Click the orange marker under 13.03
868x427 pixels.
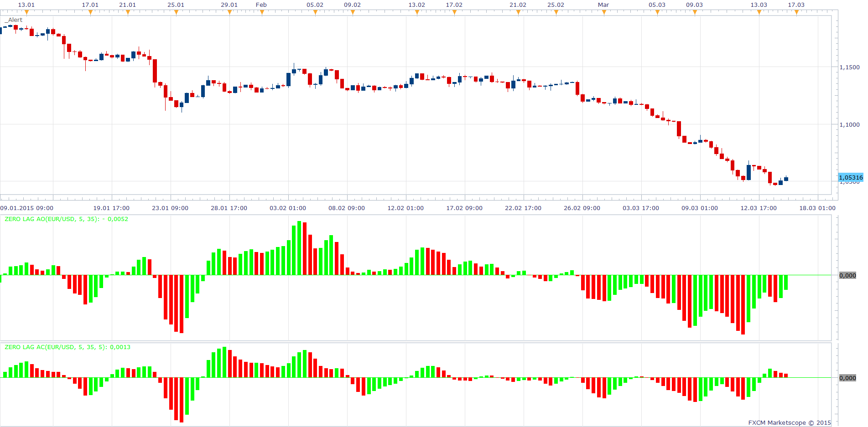point(759,12)
